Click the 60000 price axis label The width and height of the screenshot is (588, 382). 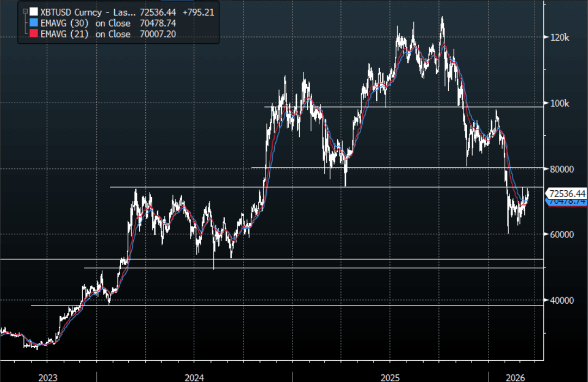tap(561, 235)
